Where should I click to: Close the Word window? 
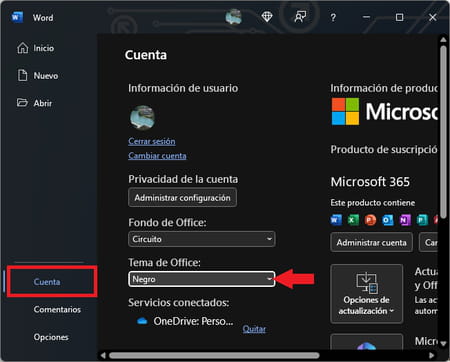(432, 17)
